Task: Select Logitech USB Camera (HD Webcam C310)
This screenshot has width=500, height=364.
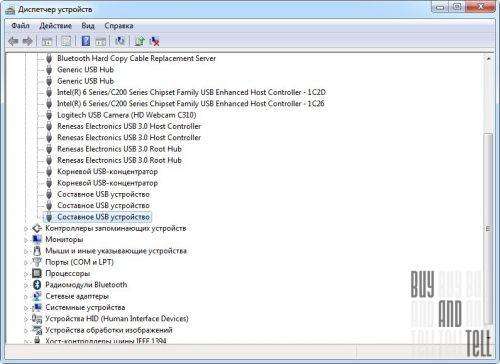Action: click(127, 115)
